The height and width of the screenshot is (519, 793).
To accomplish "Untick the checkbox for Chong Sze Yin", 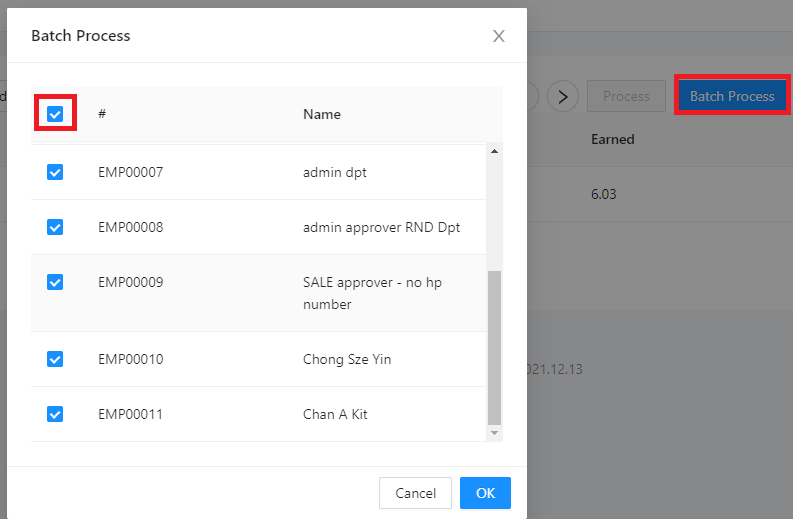I will click(55, 359).
